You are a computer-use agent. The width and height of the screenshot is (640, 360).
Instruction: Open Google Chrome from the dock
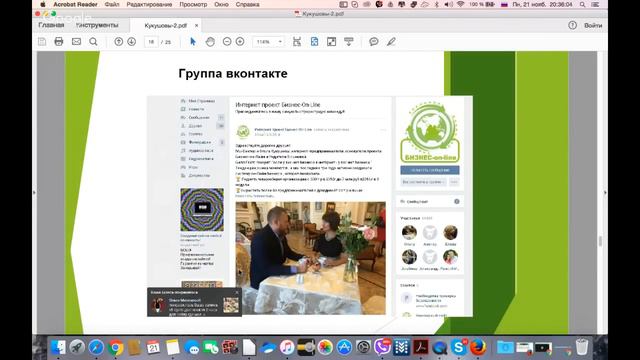click(116, 347)
